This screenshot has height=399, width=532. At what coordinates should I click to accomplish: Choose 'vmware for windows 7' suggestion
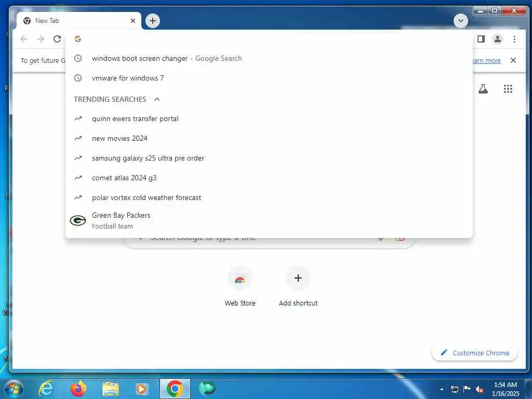click(x=269, y=78)
